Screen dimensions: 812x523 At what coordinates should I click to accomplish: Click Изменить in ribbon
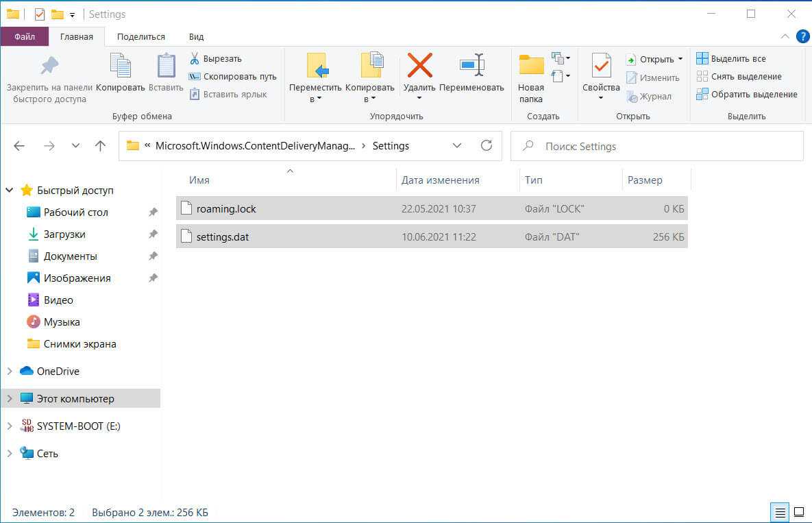(x=653, y=77)
